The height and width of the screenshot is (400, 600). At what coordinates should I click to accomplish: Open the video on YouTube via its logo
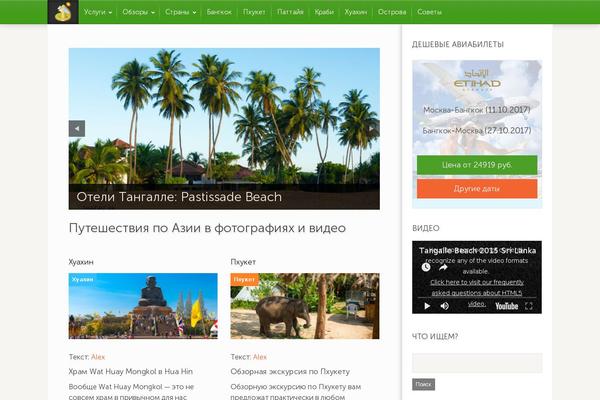click(x=507, y=306)
